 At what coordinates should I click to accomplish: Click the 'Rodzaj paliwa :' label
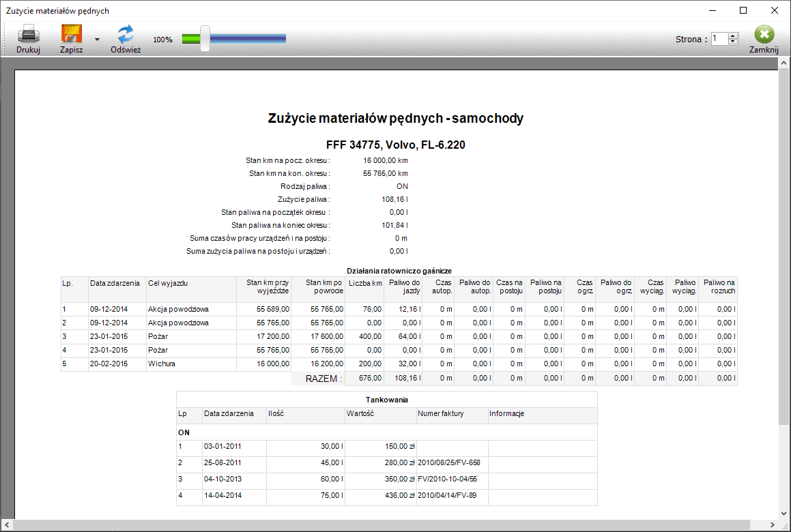coord(305,187)
